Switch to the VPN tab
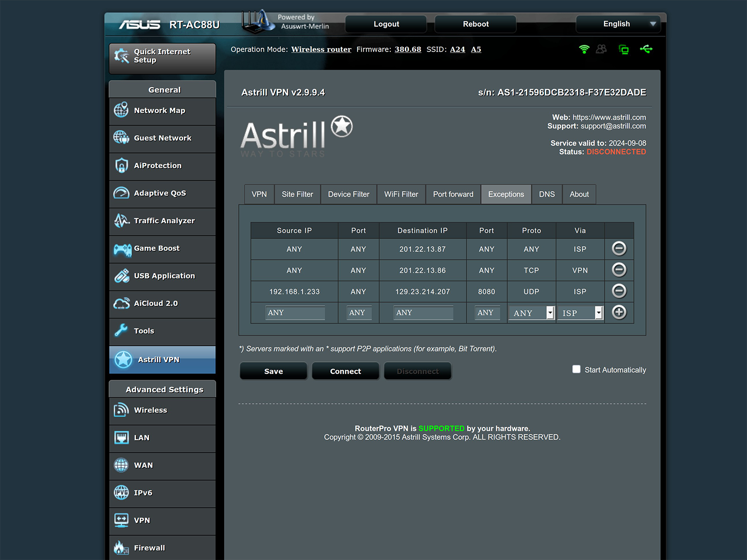 [259, 194]
